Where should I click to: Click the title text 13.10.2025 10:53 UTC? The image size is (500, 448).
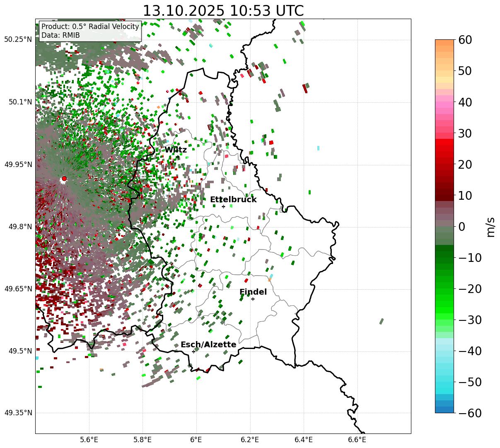tap(223, 11)
